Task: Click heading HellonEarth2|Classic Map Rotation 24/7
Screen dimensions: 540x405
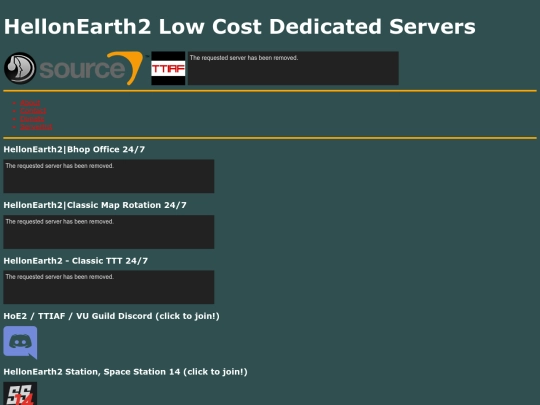Action: [x=95, y=205]
